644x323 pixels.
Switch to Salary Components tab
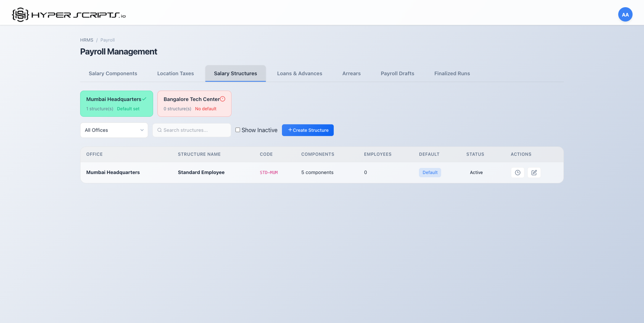(x=113, y=73)
